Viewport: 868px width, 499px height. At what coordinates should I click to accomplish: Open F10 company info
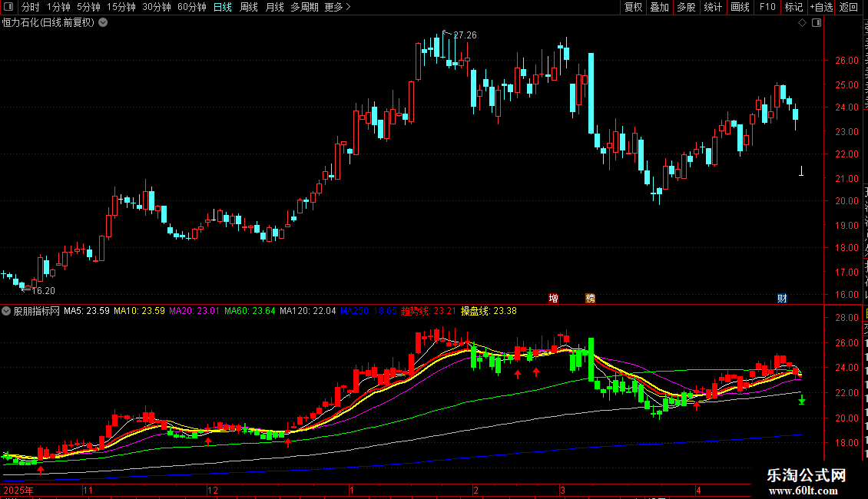(x=767, y=7)
